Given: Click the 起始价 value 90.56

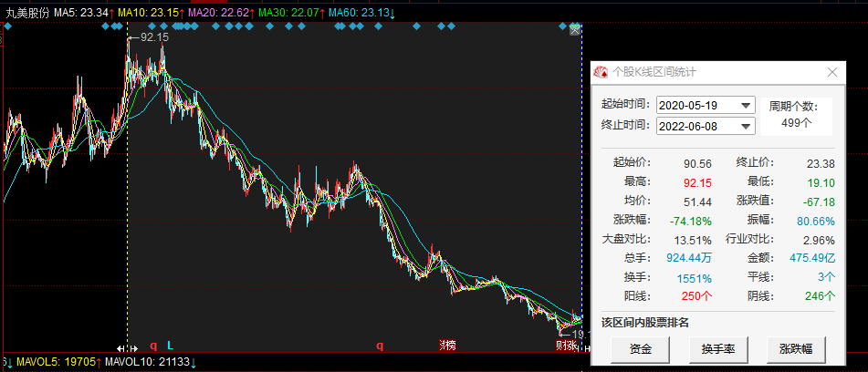Looking at the screenshot, I should (x=697, y=163).
